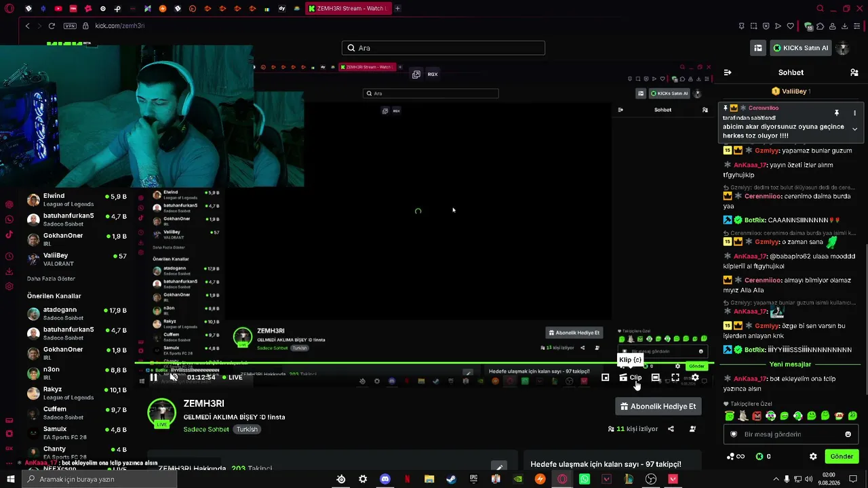The height and width of the screenshot is (488, 868).
Task: Jump to new messages with Yeni mesajlar
Action: click(x=790, y=364)
